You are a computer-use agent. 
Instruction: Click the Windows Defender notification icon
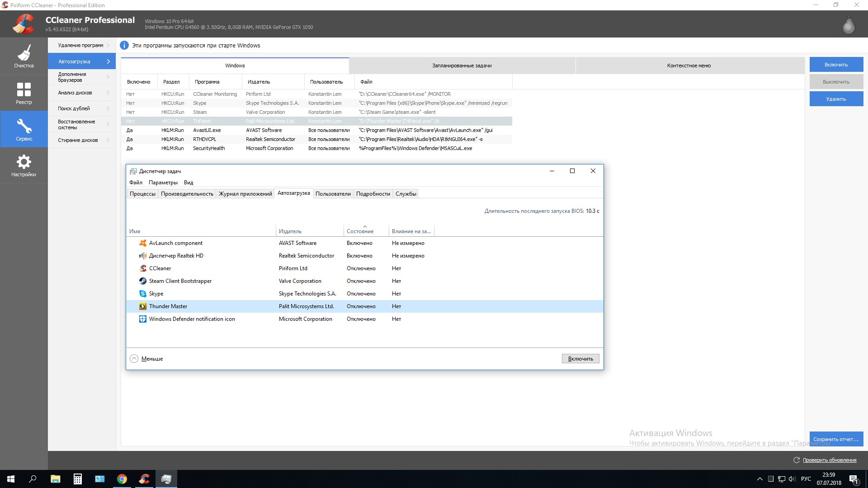click(143, 319)
